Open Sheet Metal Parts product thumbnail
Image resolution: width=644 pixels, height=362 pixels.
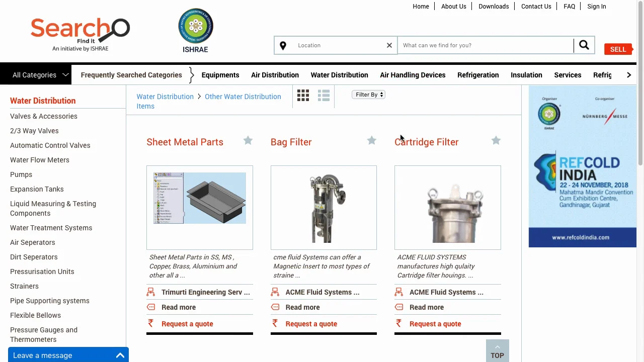pos(200,207)
